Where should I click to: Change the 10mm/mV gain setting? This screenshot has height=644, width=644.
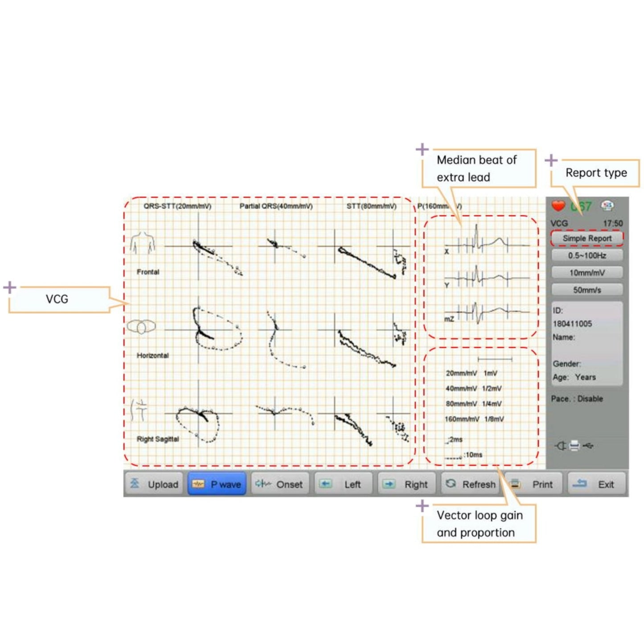(587, 273)
